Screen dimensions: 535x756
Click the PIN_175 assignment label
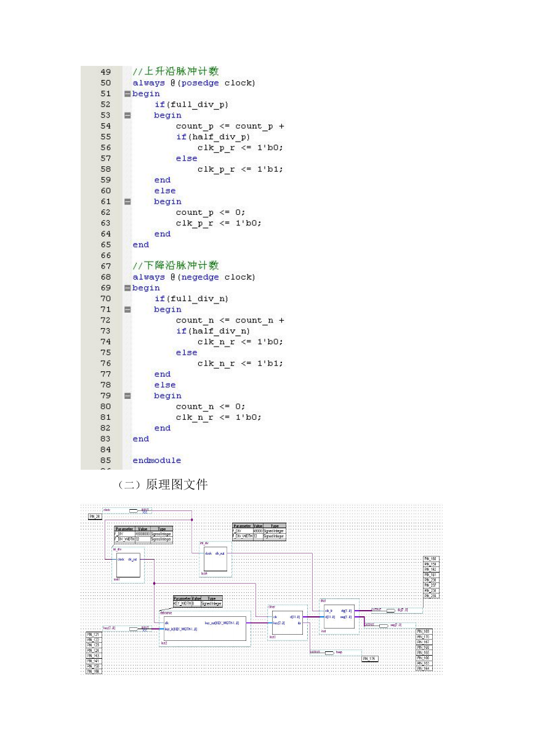pos(369,659)
